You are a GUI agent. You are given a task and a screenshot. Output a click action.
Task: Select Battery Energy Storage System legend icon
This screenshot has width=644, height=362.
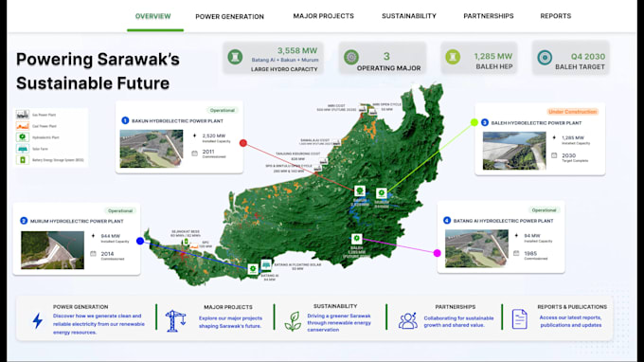click(23, 159)
